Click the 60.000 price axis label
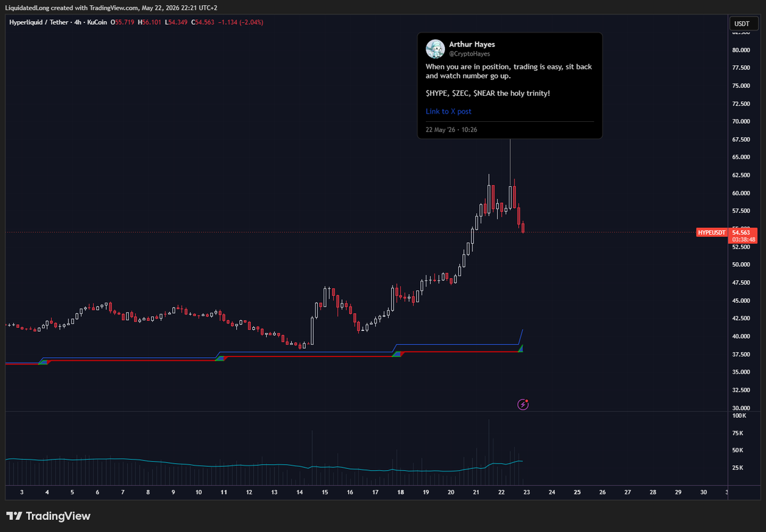The width and height of the screenshot is (766, 532). (740, 193)
